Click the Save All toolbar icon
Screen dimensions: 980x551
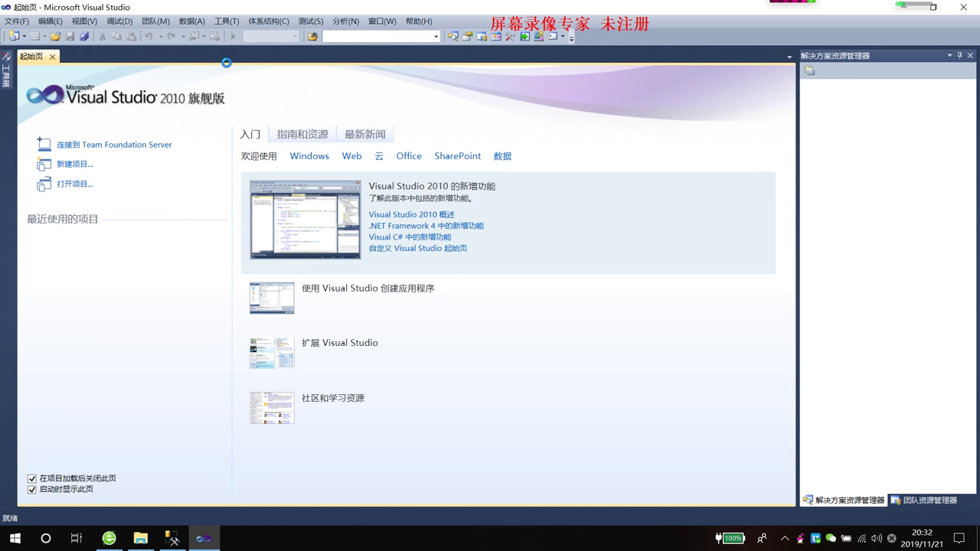[84, 36]
